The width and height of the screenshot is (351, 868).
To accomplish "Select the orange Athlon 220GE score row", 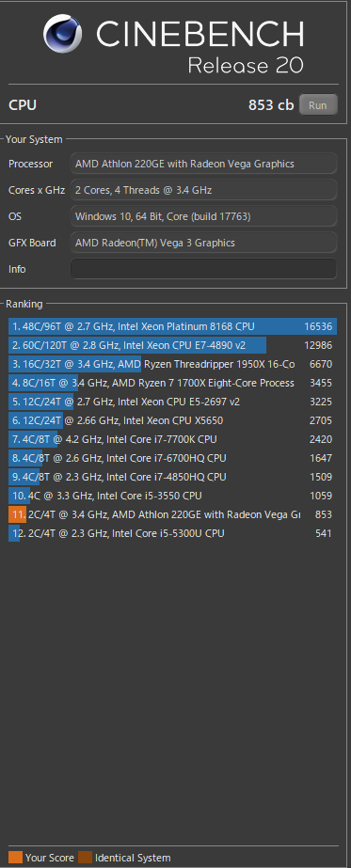I will coord(173,514).
